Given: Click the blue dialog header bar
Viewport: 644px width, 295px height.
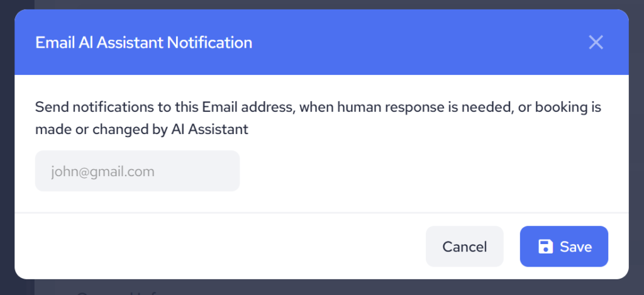Looking at the screenshot, I should tap(409, 43).
